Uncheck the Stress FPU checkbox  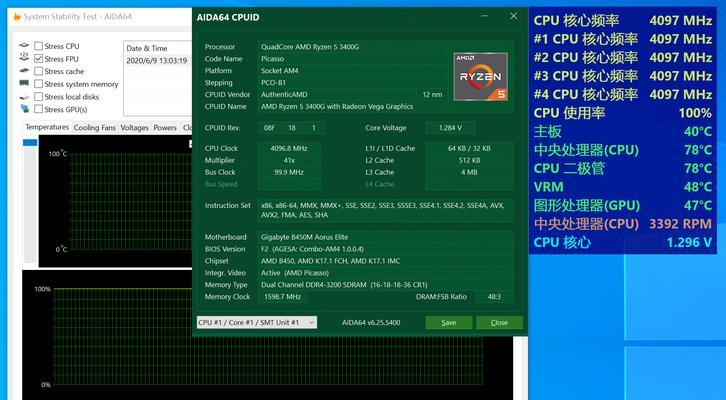pos(39,58)
